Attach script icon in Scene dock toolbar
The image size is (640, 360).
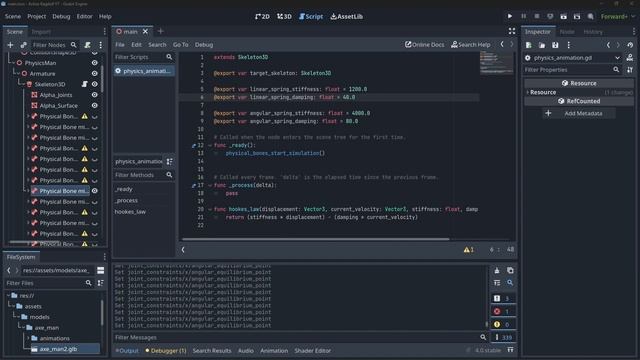click(x=87, y=45)
